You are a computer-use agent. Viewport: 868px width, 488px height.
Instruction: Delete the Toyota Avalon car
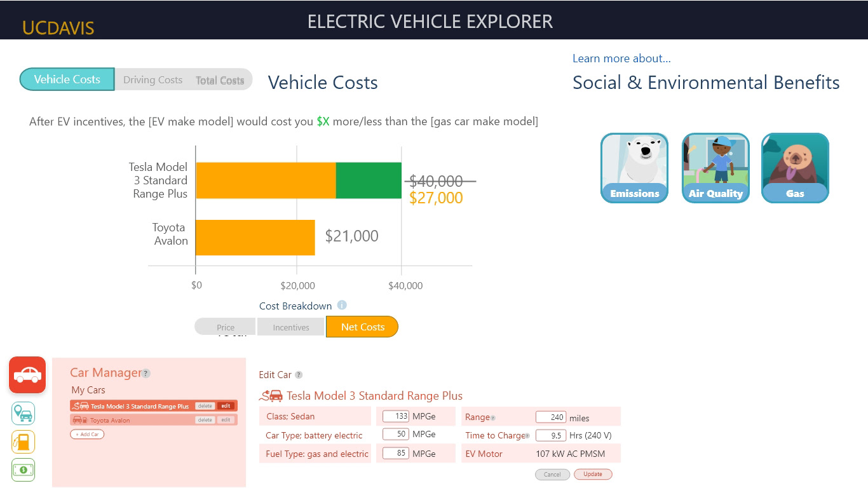(x=205, y=420)
